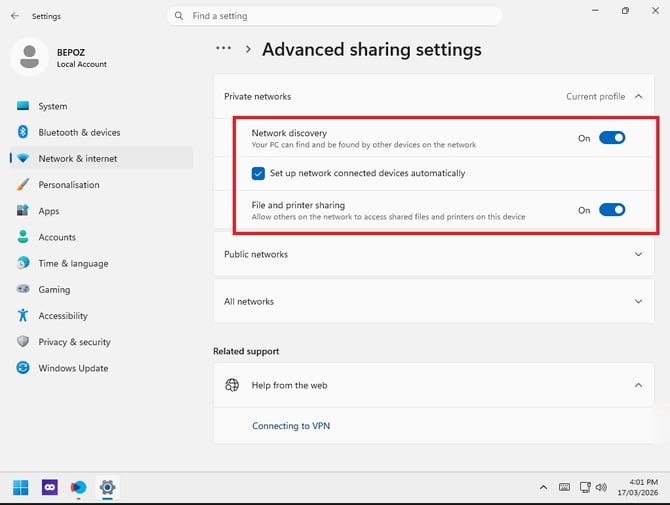Viewport: 670px width, 505px height.
Task: Click the Find a setting search box
Action: click(335, 16)
